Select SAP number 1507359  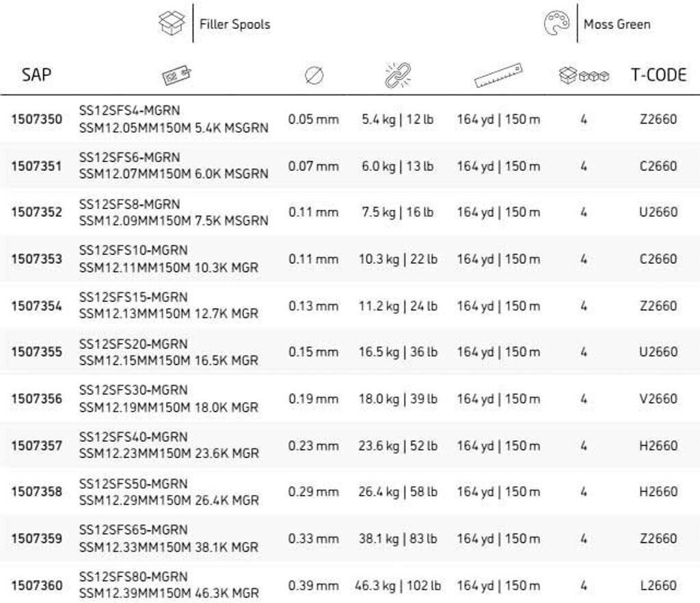36,539
